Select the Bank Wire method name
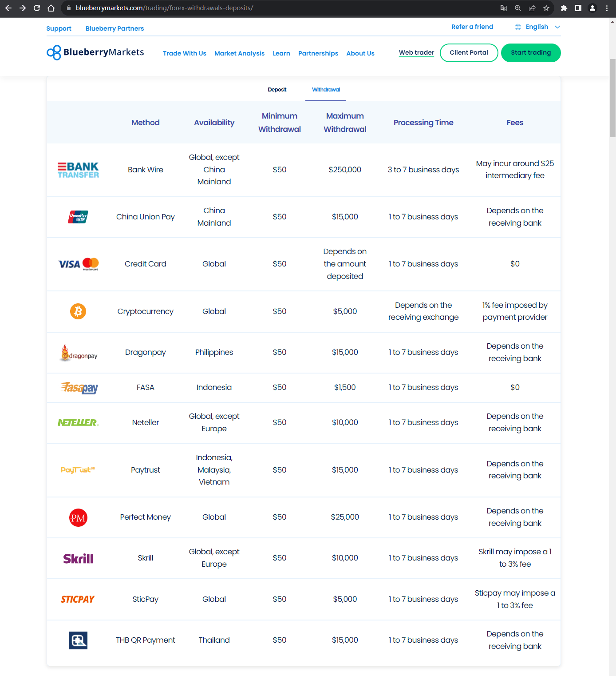The image size is (616, 676). 146,170
